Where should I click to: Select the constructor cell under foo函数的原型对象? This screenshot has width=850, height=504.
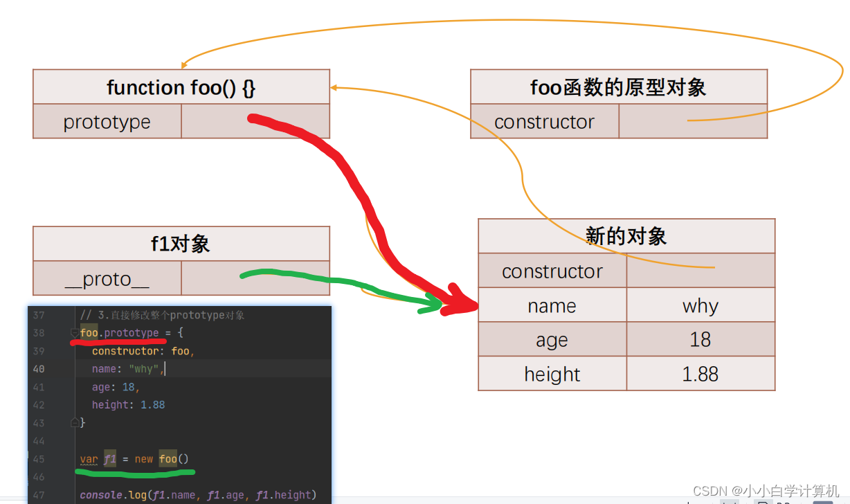(544, 122)
